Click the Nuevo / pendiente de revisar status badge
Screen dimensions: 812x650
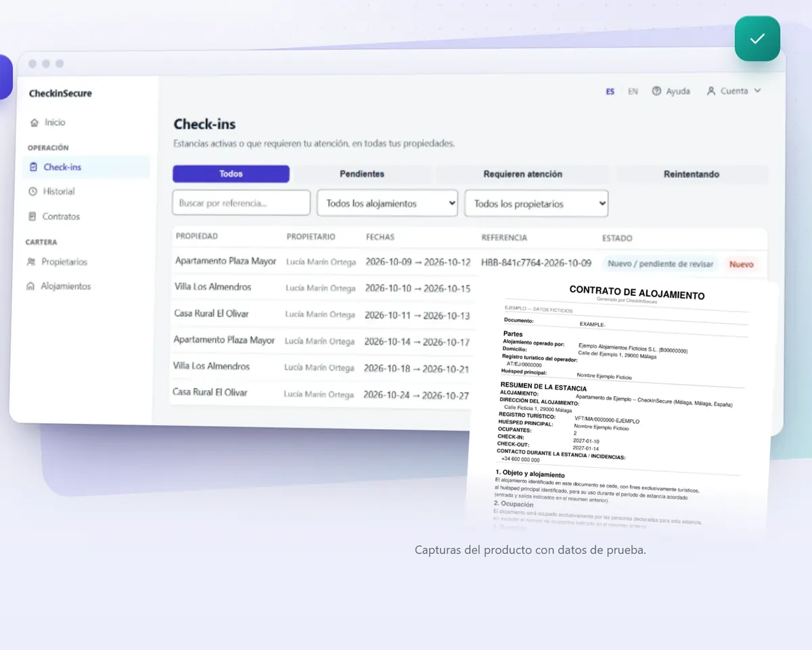pyautogui.click(x=660, y=264)
